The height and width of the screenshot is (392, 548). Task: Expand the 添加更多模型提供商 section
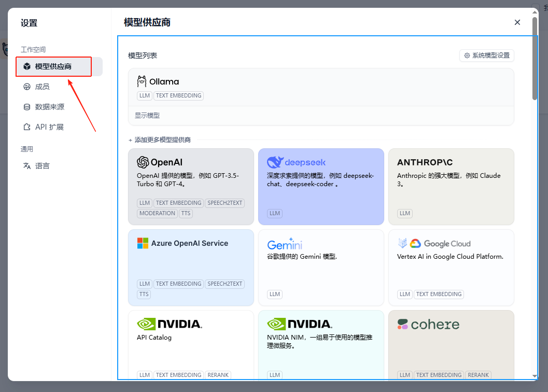(x=160, y=140)
